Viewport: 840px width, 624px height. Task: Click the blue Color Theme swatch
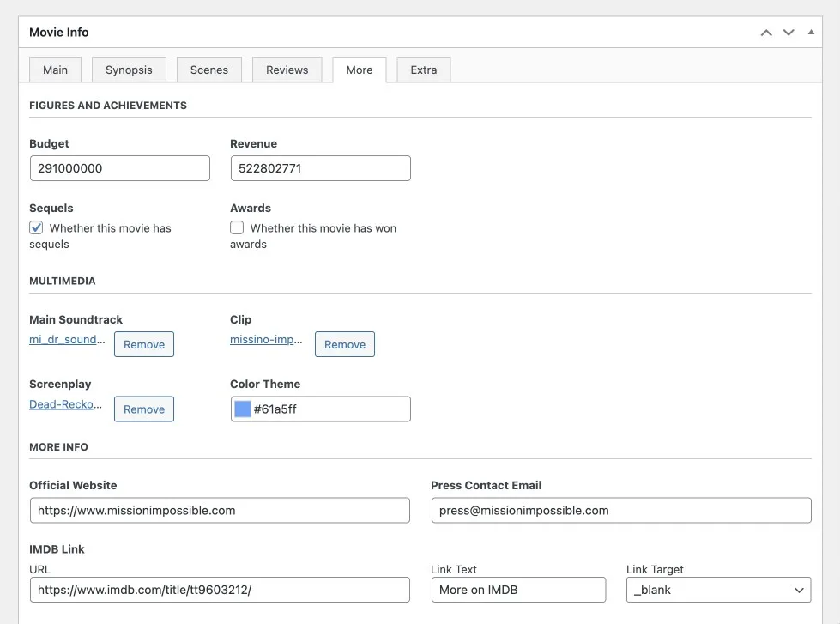[x=243, y=409]
